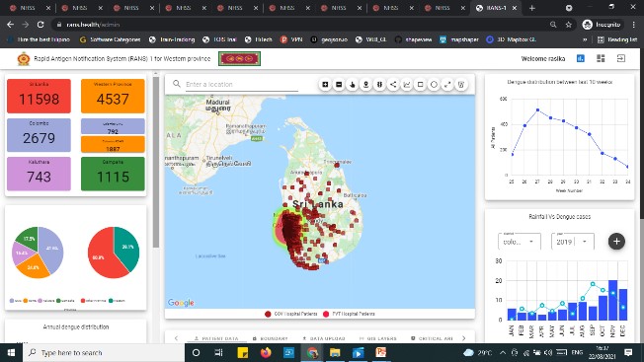Open PowerPoint from the taskbar
The height and width of the screenshot is (362, 644).
(x=380, y=352)
